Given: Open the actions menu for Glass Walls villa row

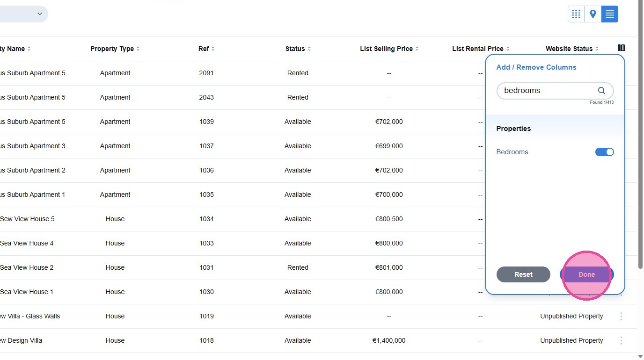Looking at the screenshot, I should coord(621,316).
